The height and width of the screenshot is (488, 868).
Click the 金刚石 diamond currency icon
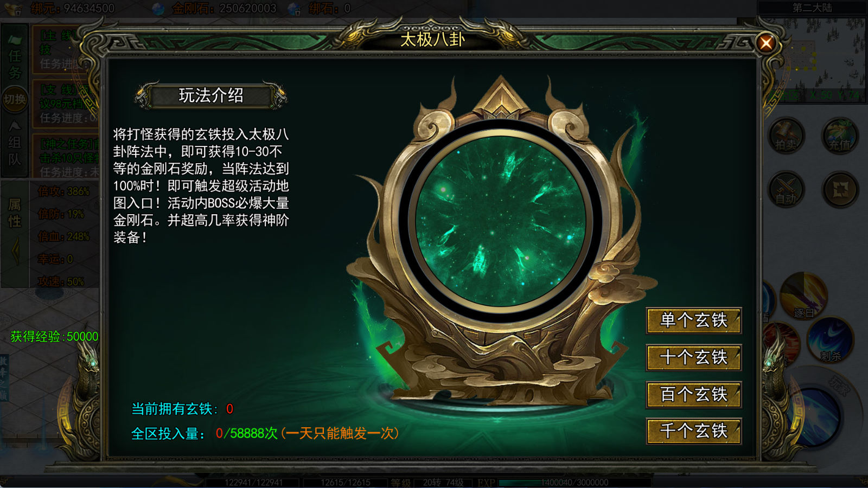[158, 9]
